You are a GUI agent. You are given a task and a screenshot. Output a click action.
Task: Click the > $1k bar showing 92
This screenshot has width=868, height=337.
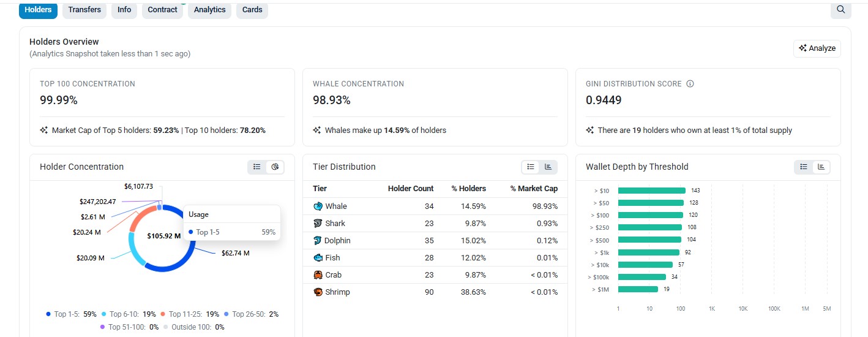649,252
